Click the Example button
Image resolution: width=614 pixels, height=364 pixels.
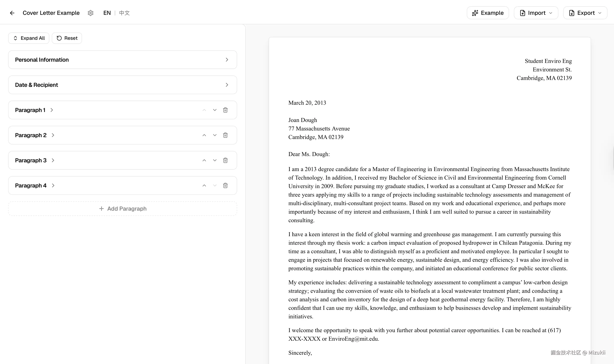coord(488,13)
